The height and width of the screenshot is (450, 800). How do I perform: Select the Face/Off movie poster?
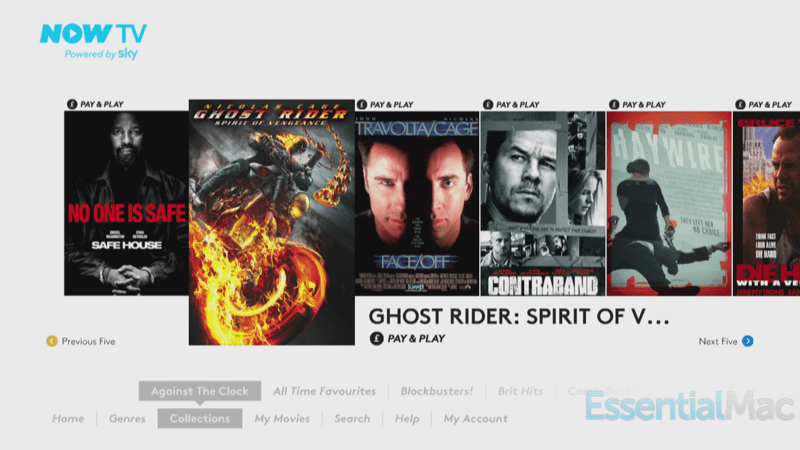click(417, 204)
